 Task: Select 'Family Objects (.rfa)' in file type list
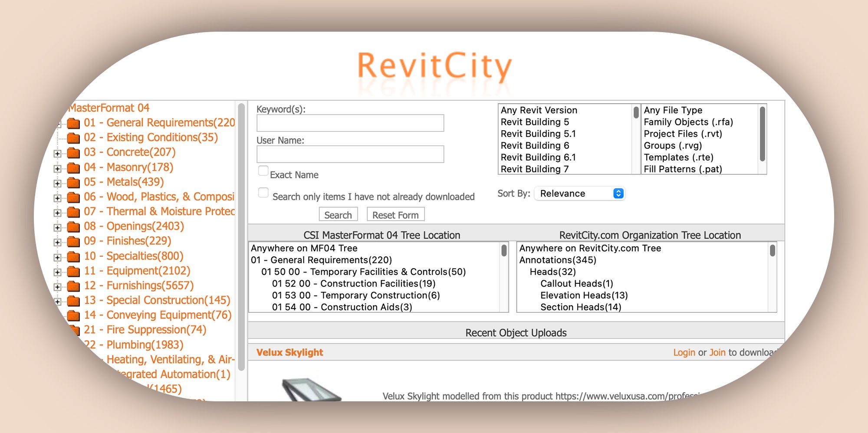(x=688, y=122)
